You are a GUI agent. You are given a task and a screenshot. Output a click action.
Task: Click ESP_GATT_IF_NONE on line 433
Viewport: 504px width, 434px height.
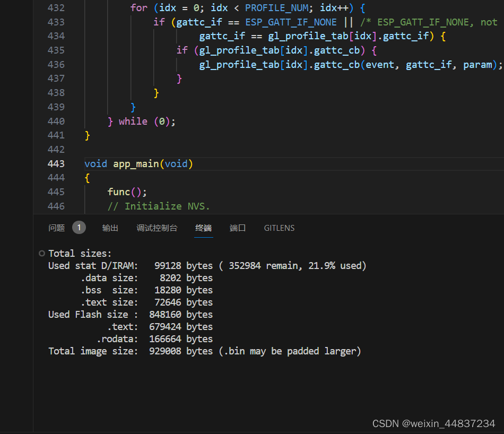(x=291, y=22)
